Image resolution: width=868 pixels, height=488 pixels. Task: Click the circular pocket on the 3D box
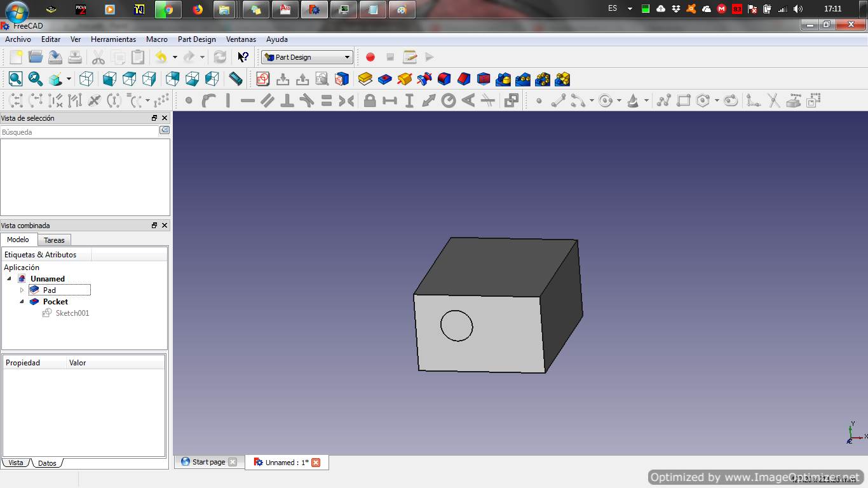[x=457, y=326]
